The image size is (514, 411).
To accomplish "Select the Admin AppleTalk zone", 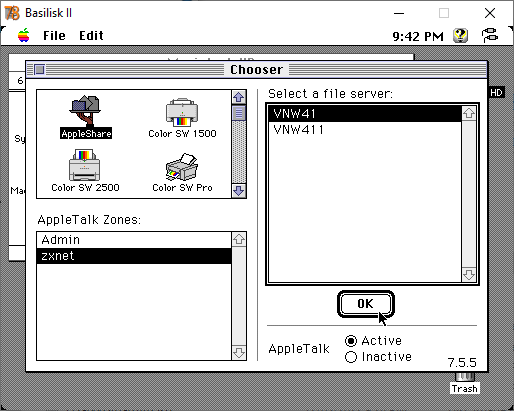I will pyautogui.click(x=134, y=240).
